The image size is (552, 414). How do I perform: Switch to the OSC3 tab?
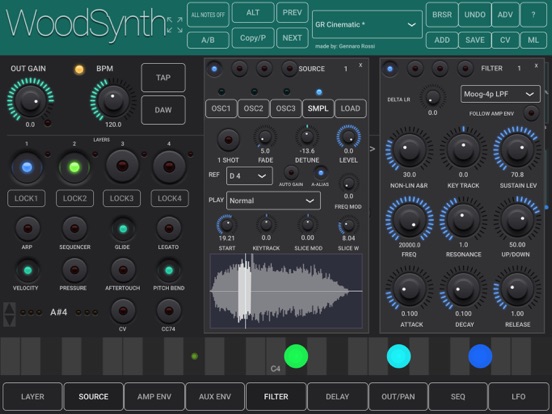click(x=286, y=108)
